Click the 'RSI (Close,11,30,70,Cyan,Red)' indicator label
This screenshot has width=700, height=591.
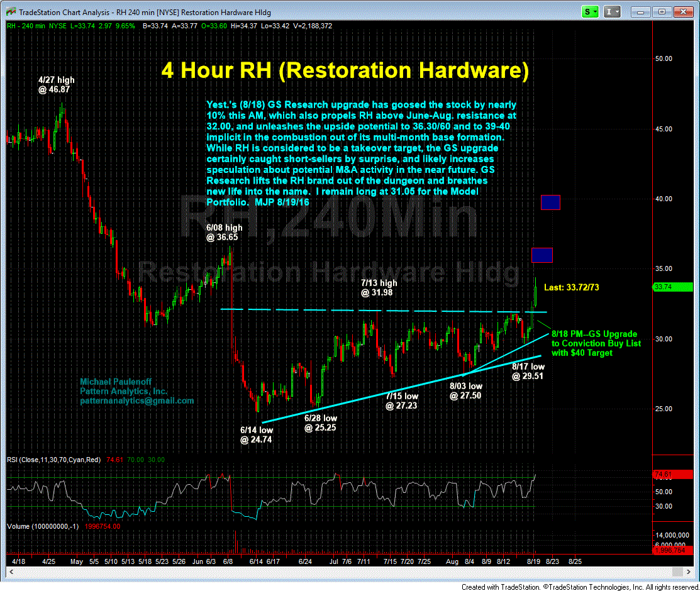coord(53,460)
